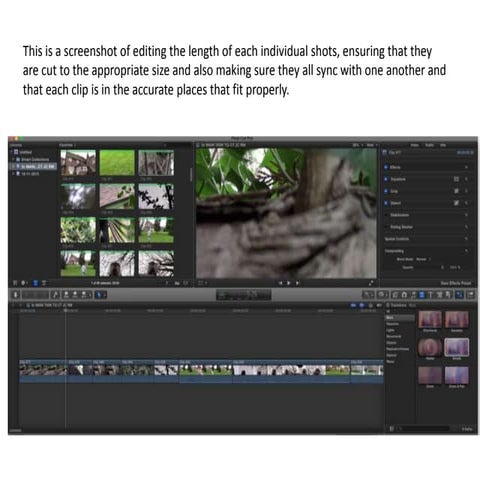This screenshot has width=480, height=480.
Task: Click the browser gear action icon
Action: pyautogui.click(x=24, y=283)
